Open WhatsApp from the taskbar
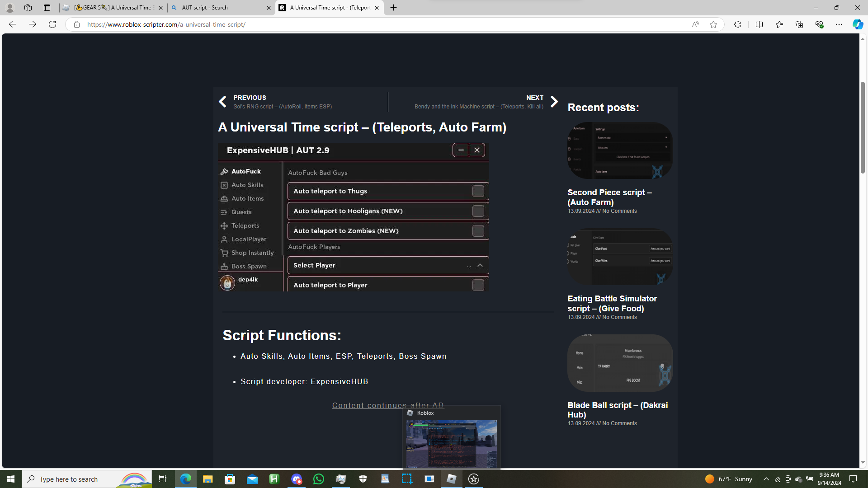 click(x=318, y=479)
